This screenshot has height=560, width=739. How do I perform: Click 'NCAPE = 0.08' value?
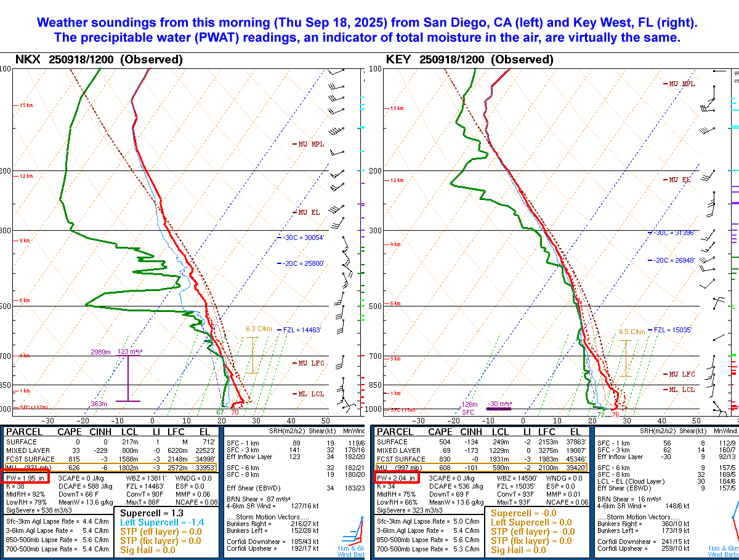196,502
